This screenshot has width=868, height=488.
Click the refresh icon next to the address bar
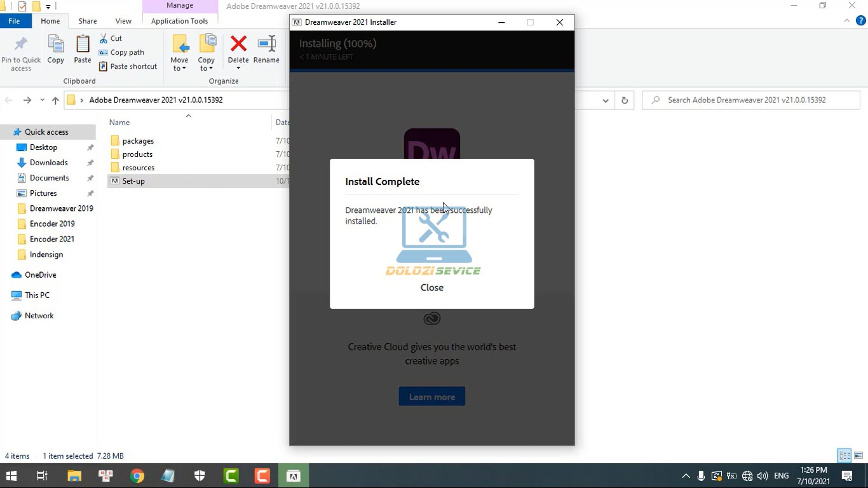click(x=624, y=100)
